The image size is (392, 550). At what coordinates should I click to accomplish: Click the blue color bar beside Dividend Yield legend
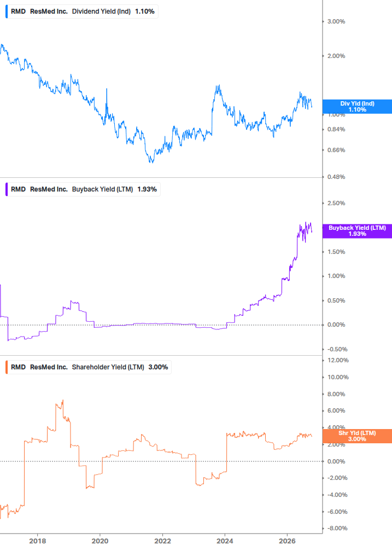point(7,11)
